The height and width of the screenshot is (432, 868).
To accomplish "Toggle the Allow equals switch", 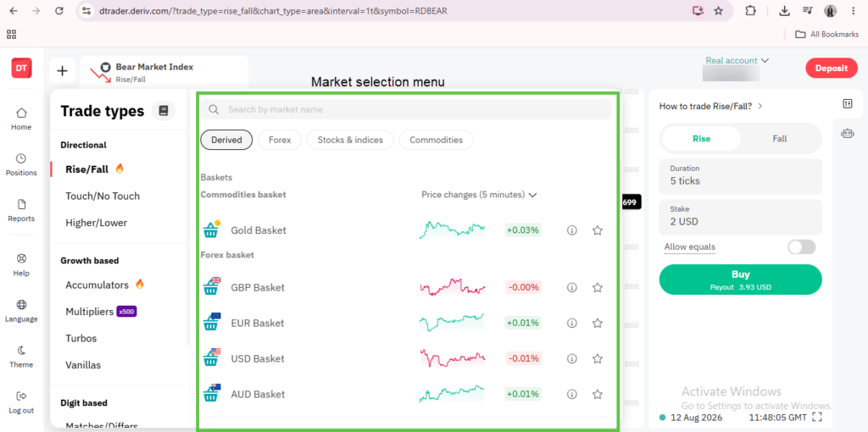I will [x=802, y=246].
